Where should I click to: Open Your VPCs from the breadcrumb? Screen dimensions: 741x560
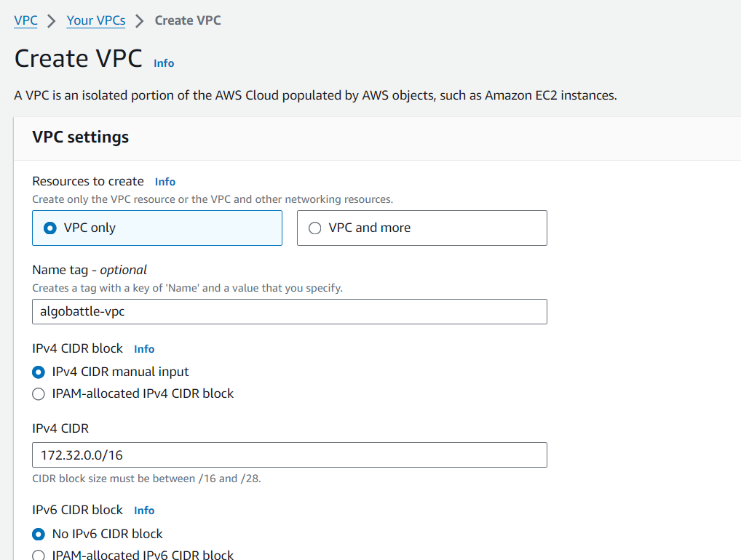click(95, 20)
